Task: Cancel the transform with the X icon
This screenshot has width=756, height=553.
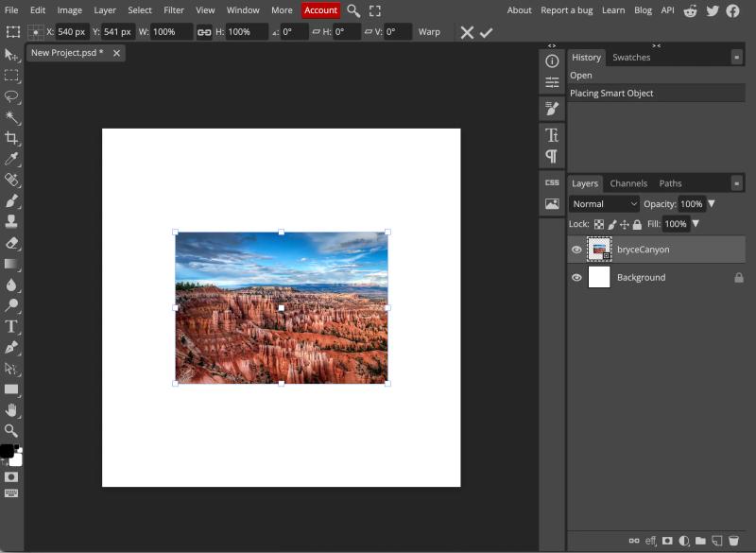Action: [x=467, y=32]
